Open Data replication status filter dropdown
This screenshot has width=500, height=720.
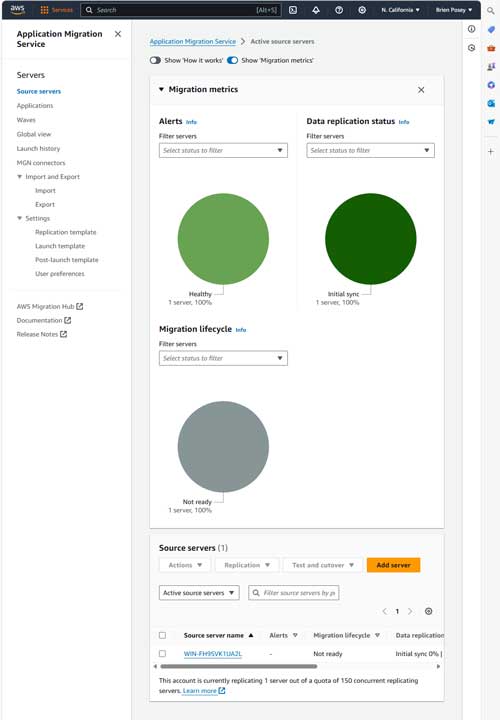click(371, 150)
